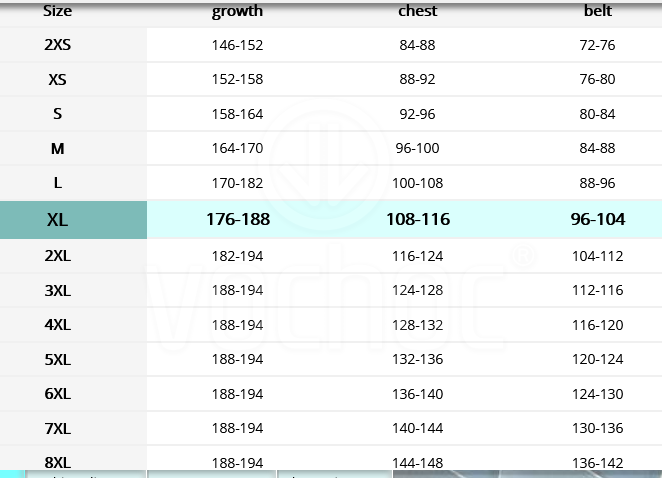Select the XS size label
Image resolution: width=662 pixels, height=478 pixels.
(57, 79)
